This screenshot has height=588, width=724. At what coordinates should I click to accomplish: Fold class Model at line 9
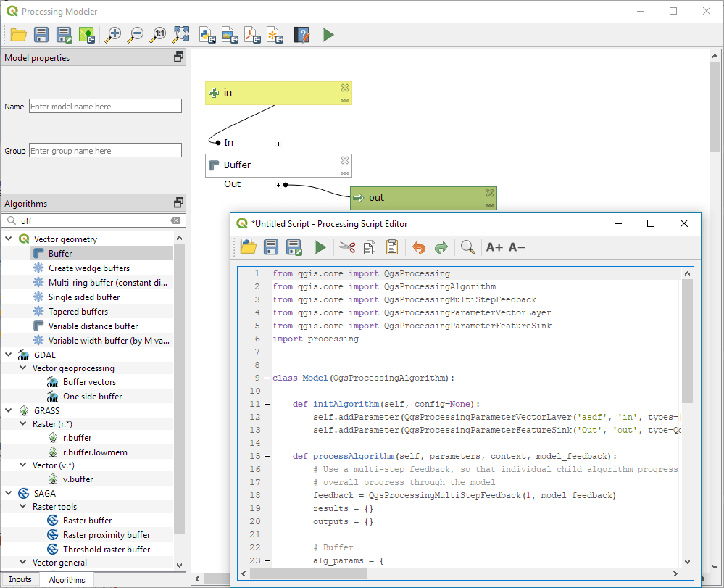pyautogui.click(x=267, y=378)
